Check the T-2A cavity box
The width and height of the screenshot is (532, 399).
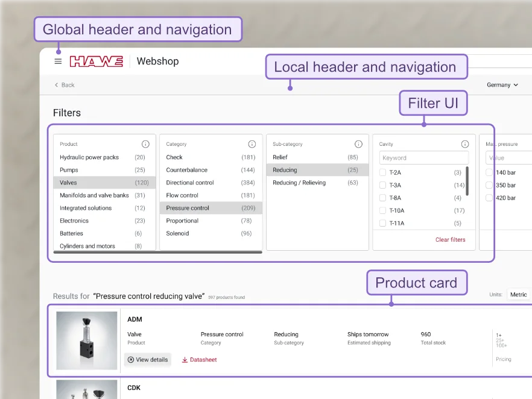382,172
